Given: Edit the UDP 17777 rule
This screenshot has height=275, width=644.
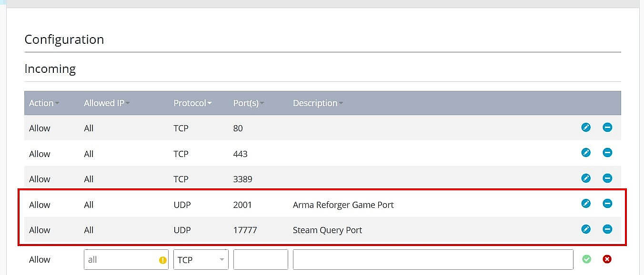Looking at the screenshot, I should 586,229.
